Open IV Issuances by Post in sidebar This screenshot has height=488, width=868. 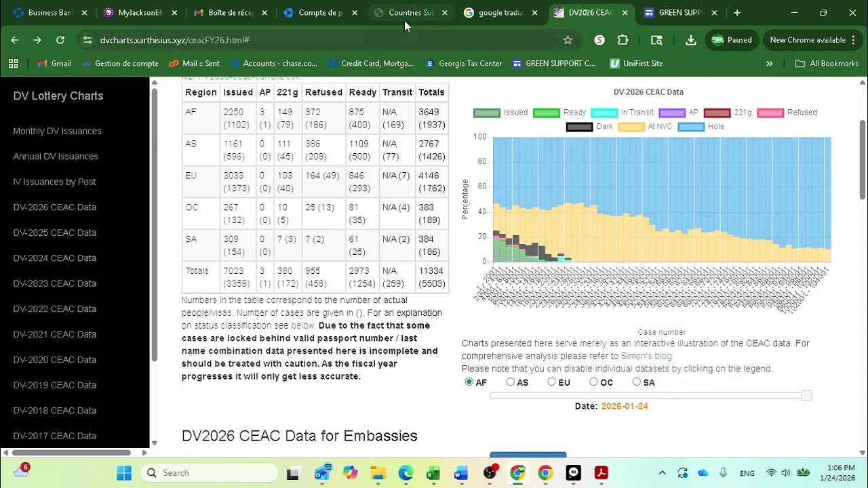click(x=54, y=182)
